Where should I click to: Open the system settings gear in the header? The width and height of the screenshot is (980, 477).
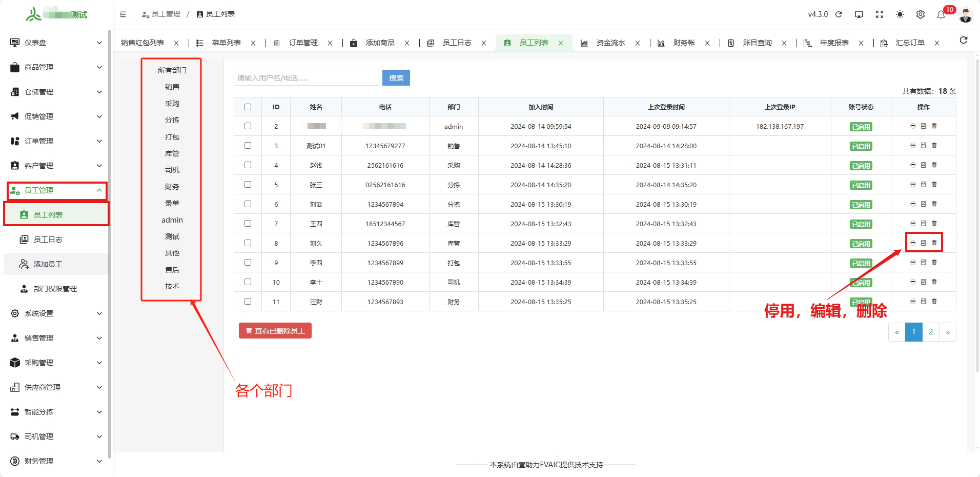[921, 15]
